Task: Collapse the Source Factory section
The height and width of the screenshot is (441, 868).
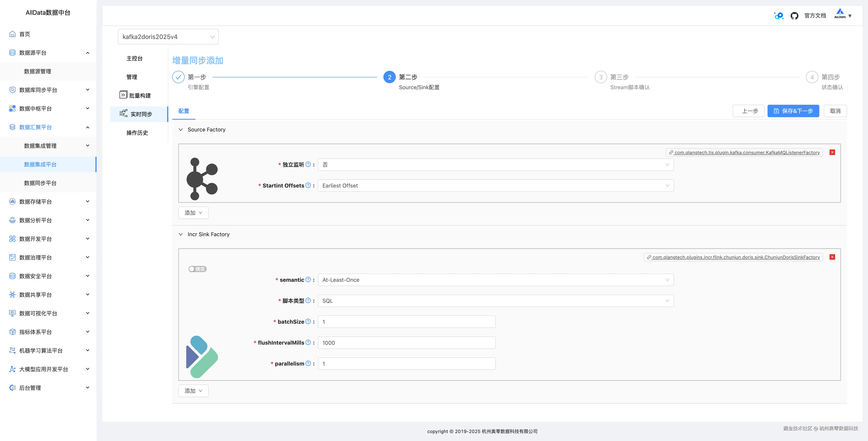Action: (181, 130)
